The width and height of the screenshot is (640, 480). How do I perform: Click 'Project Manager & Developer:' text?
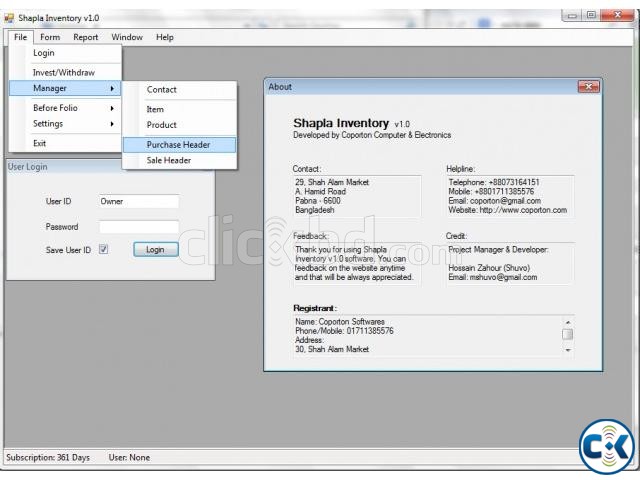[x=498, y=249]
